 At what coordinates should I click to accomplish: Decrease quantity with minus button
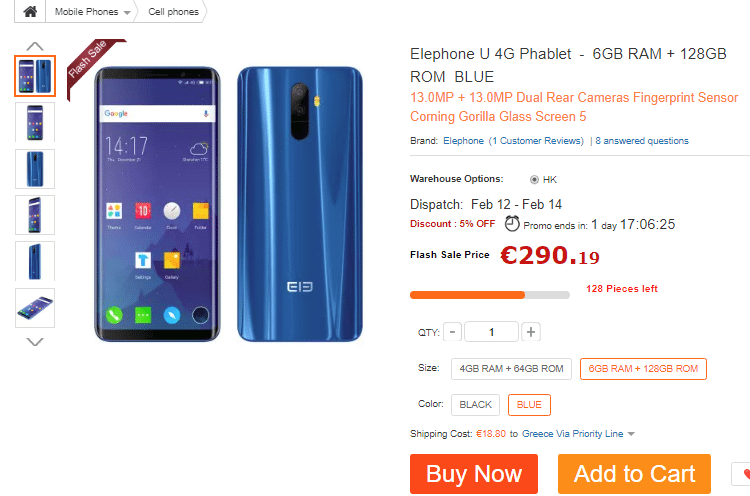(x=452, y=331)
